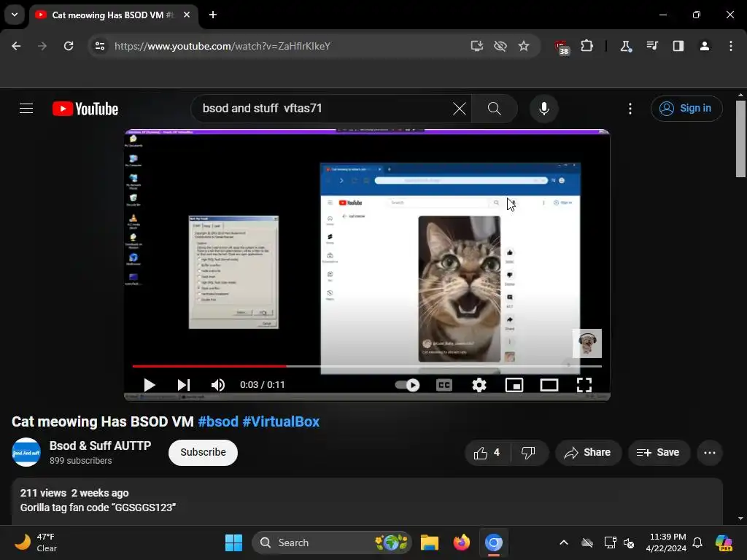
Task: Click the crossed-eye tracking protection icon
Action: (500, 46)
